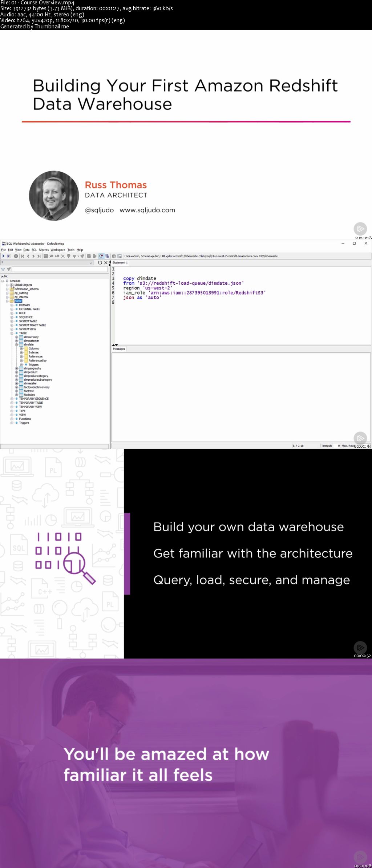Collapse the Schemas root node
Image resolution: width=372 pixels, height=868 pixels.
(x=3, y=281)
